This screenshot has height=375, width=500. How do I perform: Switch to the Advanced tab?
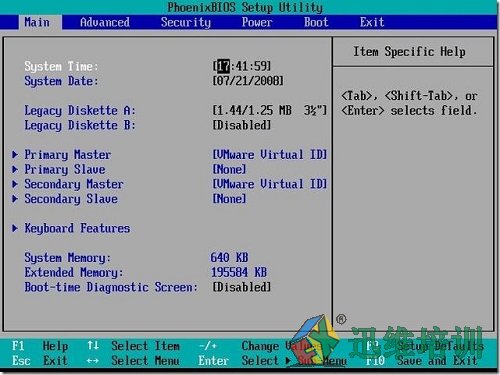point(105,22)
